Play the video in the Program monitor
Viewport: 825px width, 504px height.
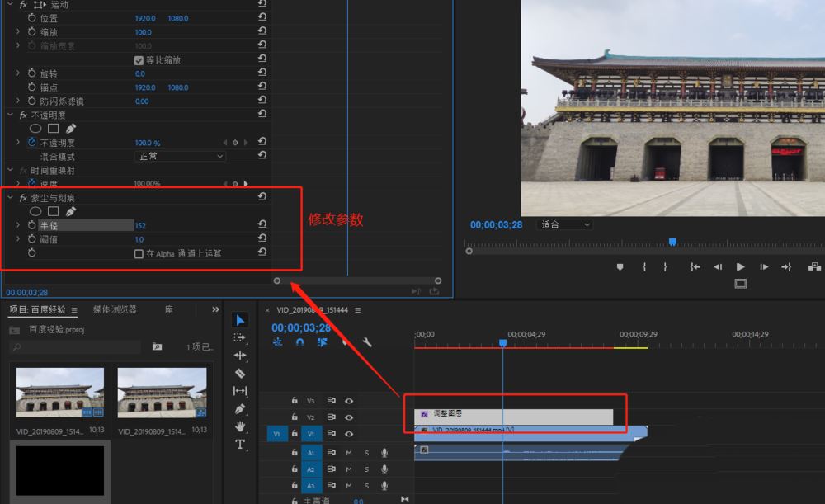pos(740,266)
